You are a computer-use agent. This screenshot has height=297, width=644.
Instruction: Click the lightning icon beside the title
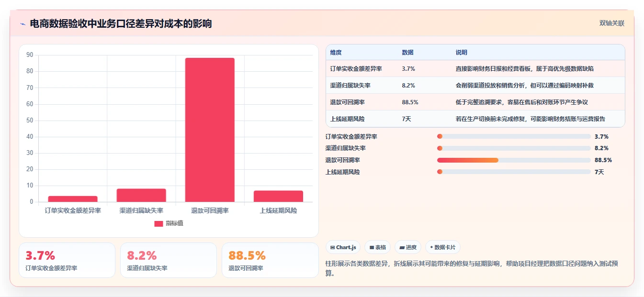click(x=23, y=24)
